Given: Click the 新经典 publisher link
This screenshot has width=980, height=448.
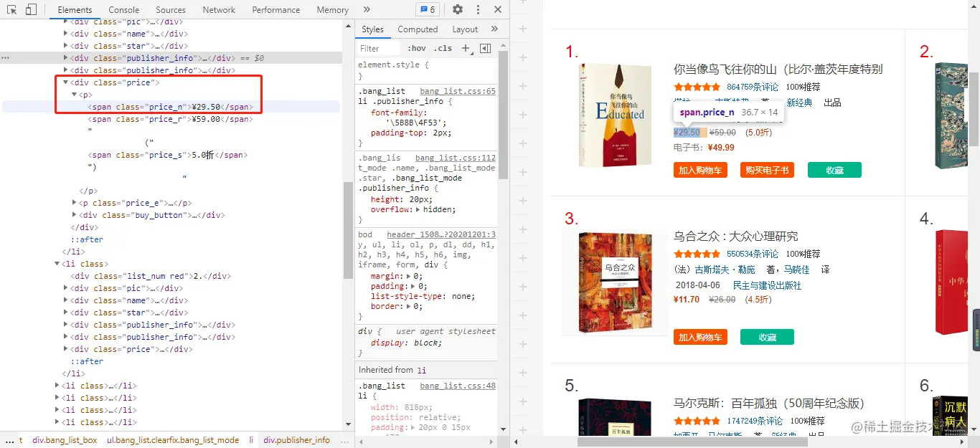Looking at the screenshot, I should click(799, 103).
